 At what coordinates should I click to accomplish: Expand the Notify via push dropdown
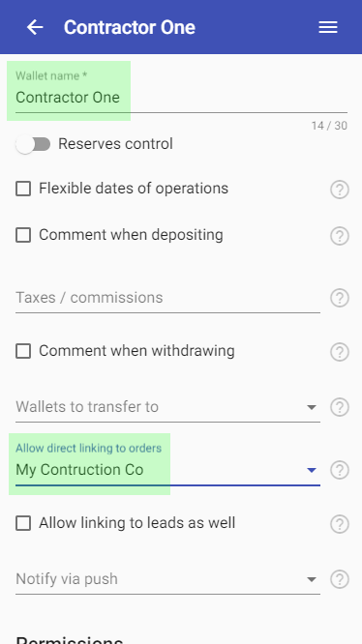click(167, 579)
